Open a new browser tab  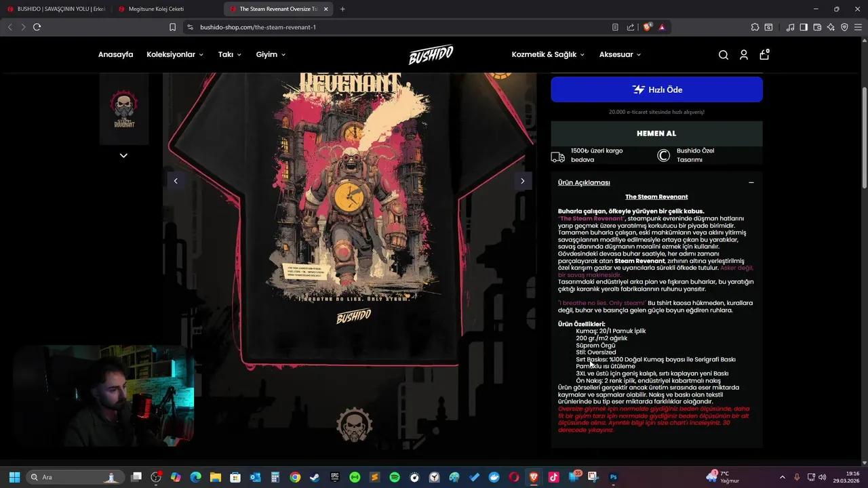[x=342, y=9]
